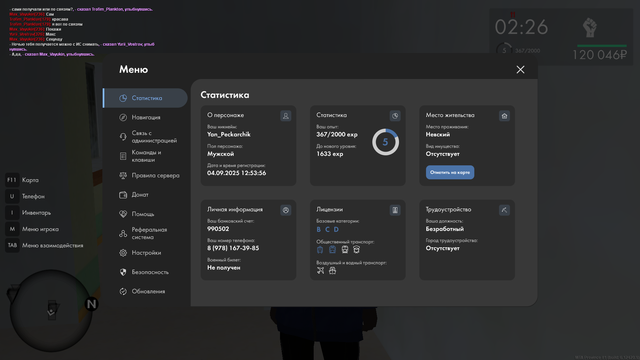Click the fist icon in HUD
640x360 pixels.
[x=589, y=28]
